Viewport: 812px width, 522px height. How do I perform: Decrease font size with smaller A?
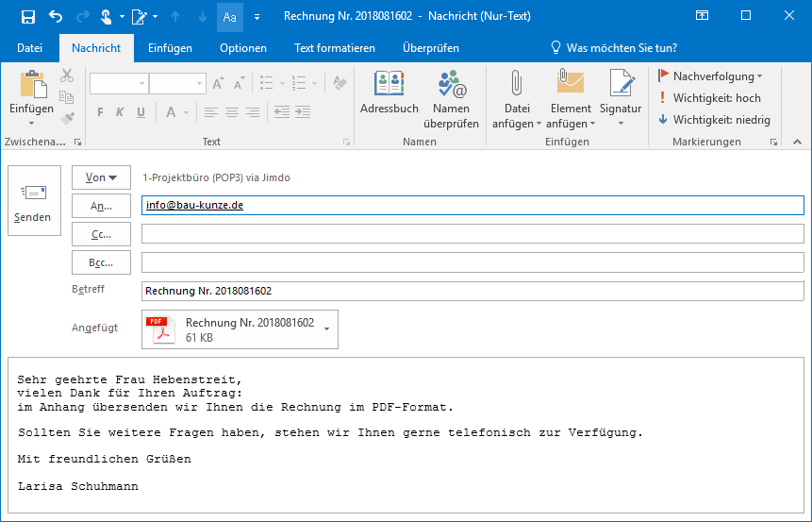tap(239, 83)
